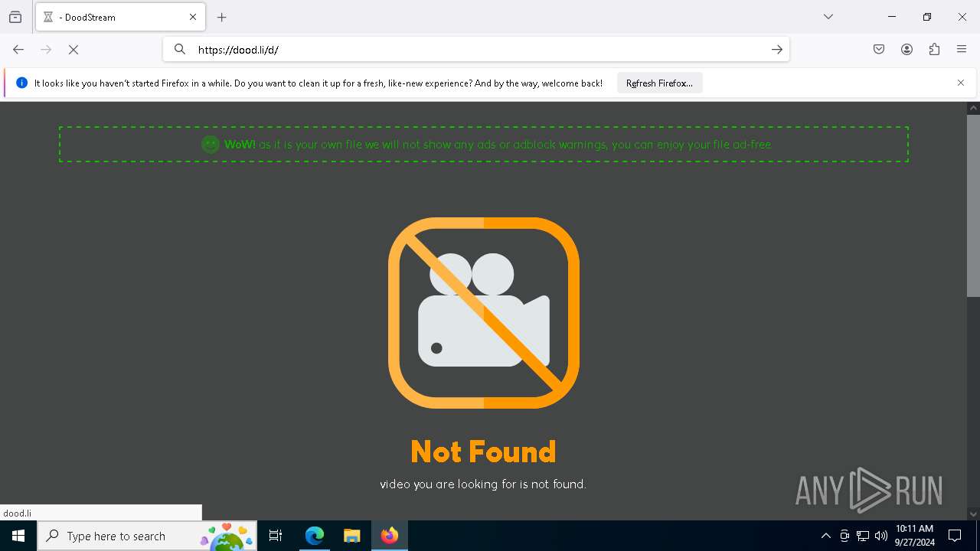980x551 pixels.
Task: Click the Not Found heading
Action: pos(483,452)
